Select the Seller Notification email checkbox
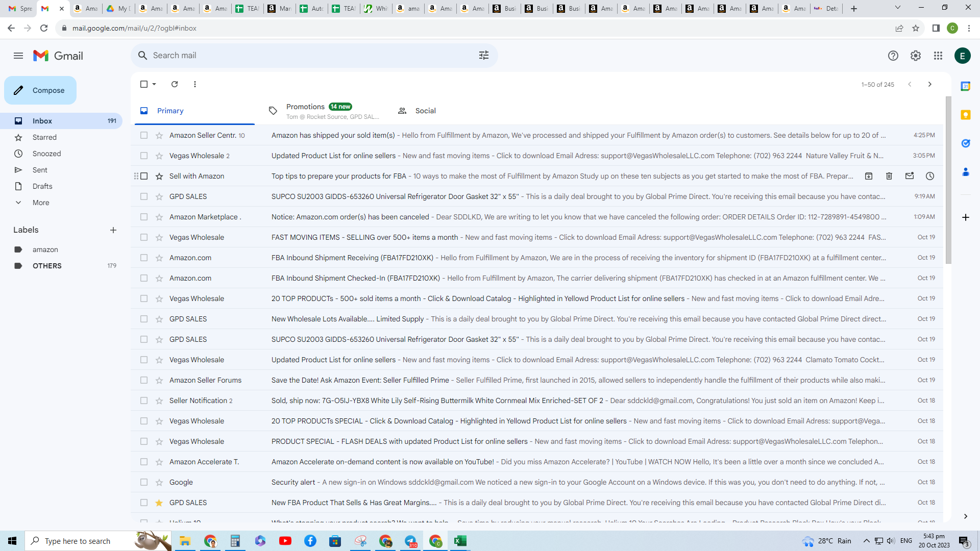 (x=144, y=400)
